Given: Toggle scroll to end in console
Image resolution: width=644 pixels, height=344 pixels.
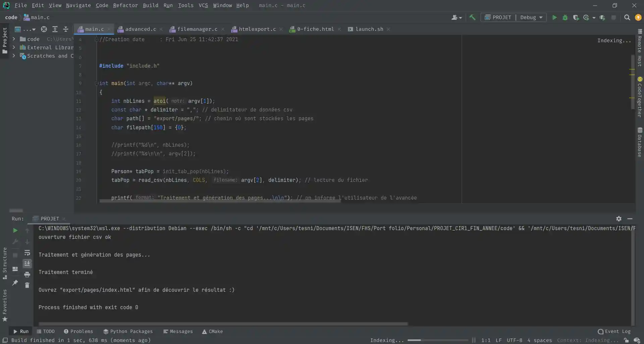Looking at the screenshot, I should tap(27, 264).
